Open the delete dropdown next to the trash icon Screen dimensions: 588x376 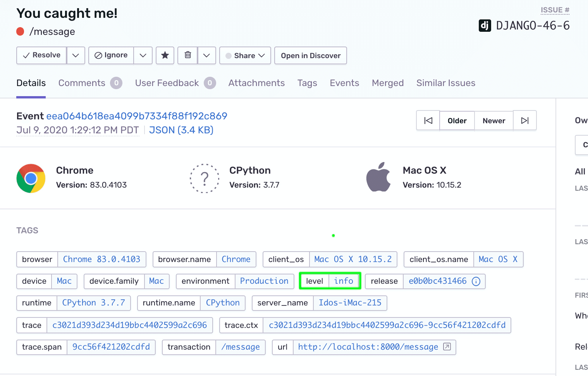tap(206, 55)
